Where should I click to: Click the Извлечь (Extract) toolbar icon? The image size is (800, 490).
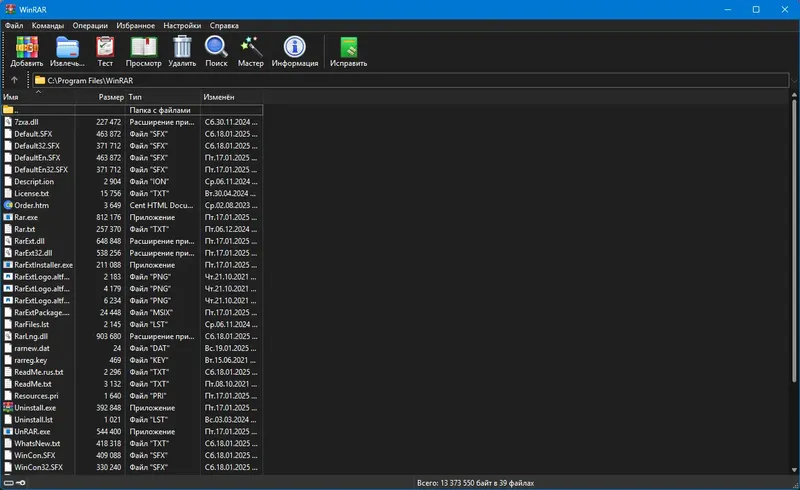tap(67, 48)
